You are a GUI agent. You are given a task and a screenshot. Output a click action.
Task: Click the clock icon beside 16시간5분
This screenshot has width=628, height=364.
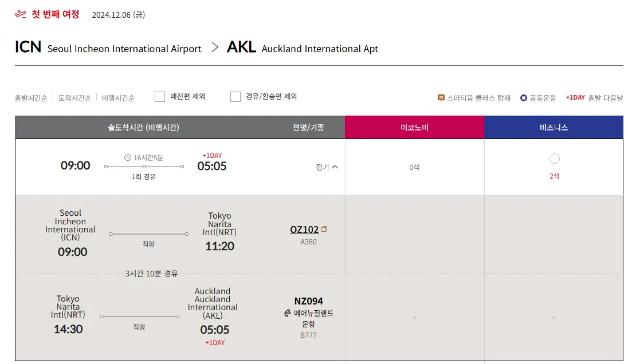point(127,157)
